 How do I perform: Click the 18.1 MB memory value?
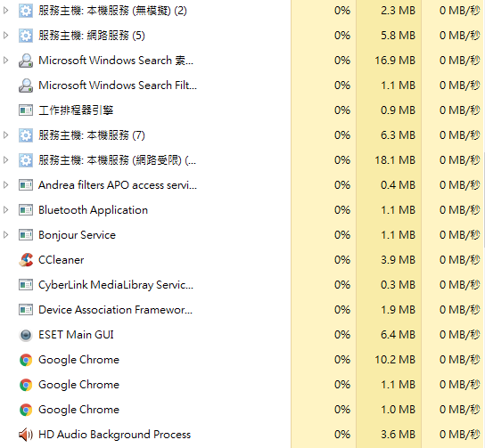click(x=395, y=160)
